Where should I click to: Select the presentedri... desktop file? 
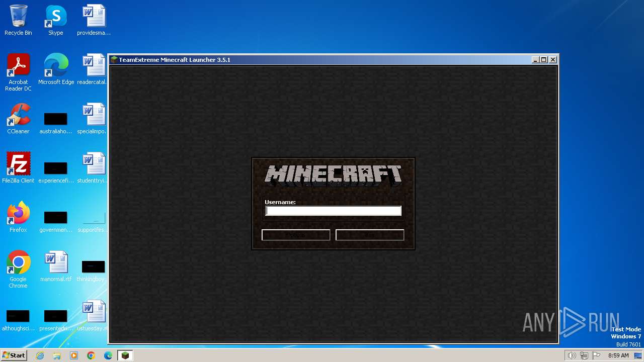pos(56,320)
